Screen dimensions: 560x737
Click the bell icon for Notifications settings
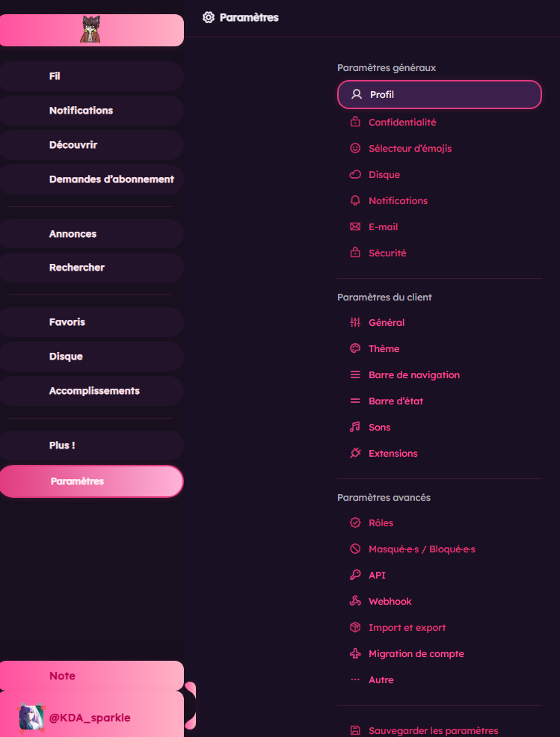point(355,201)
